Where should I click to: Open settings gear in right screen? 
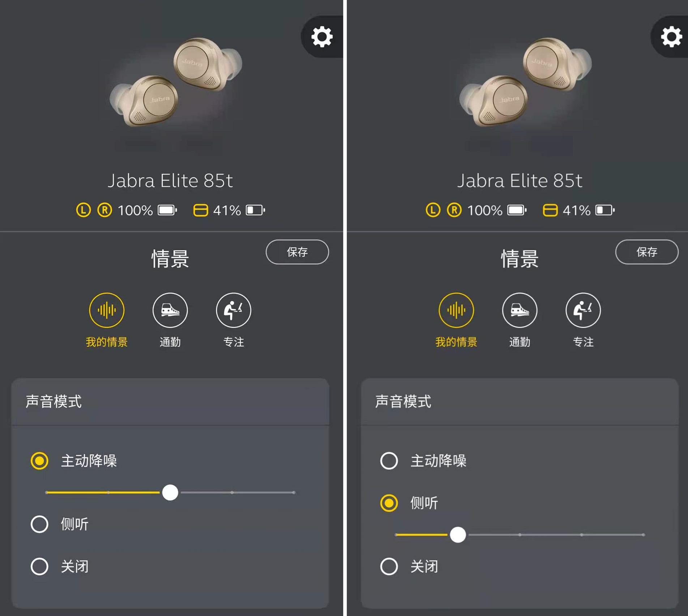(x=671, y=37)
